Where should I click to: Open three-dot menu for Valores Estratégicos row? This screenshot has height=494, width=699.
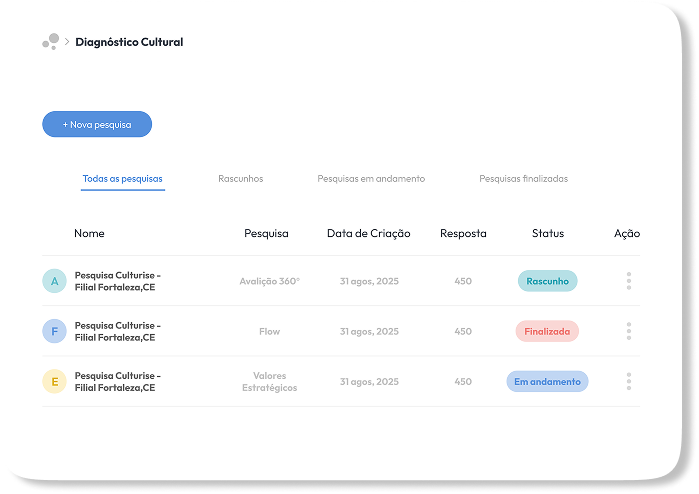pyautogui.click(x=628, y=381)
